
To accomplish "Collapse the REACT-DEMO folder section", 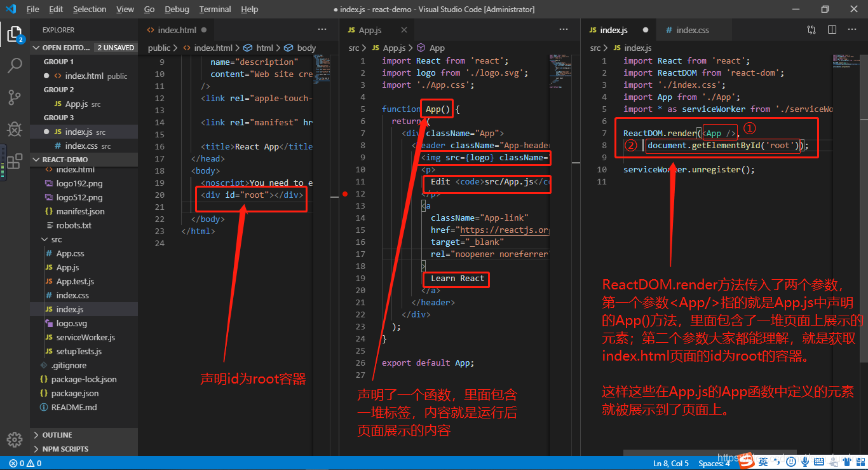I will click(37, 160).
